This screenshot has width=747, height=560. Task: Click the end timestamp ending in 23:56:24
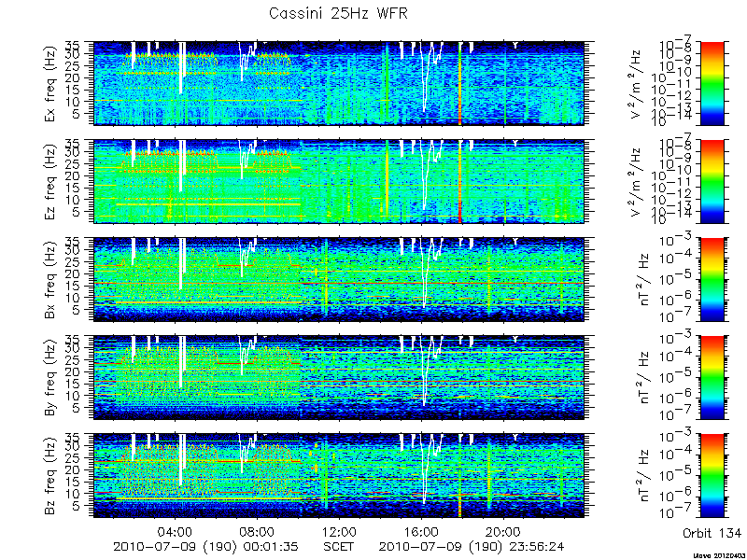point(472,546)
